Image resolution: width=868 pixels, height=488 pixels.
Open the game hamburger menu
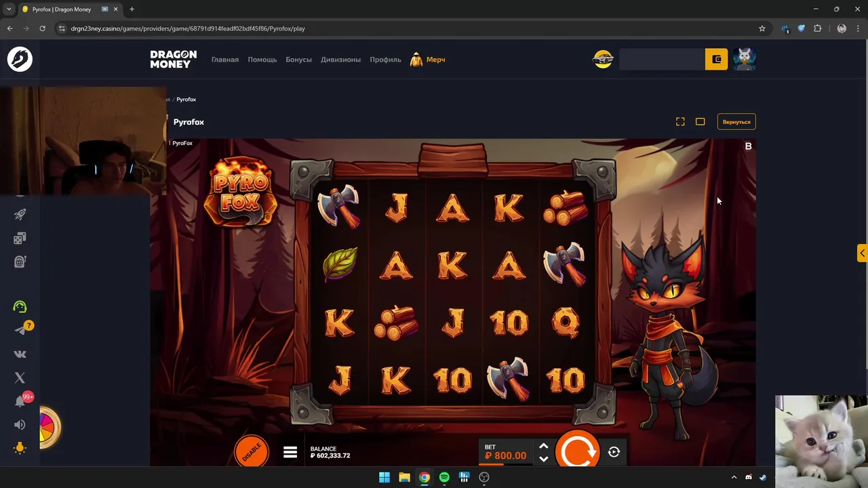click(x=290, y=452)
